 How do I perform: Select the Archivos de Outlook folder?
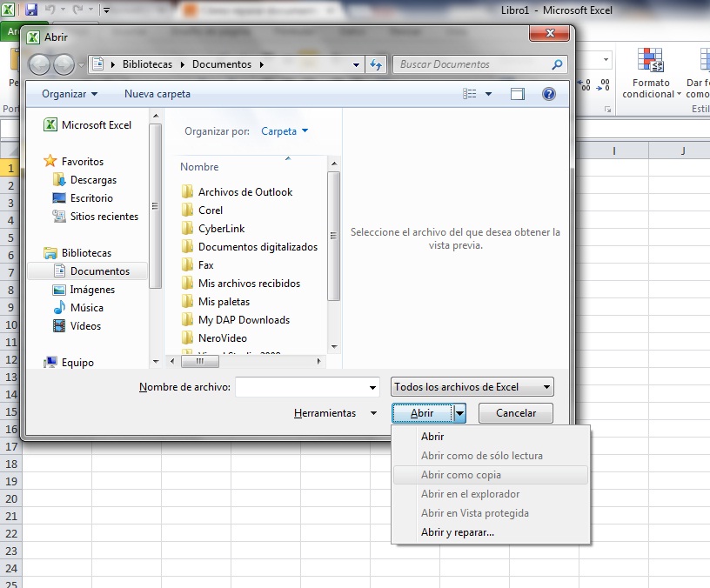point(237,192)
